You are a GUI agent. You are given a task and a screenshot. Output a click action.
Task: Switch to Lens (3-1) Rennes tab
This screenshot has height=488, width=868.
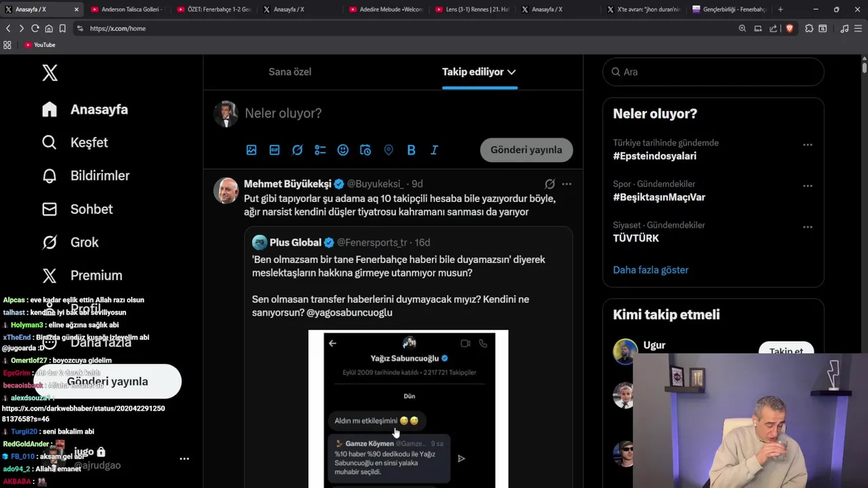(x=472, y=9)
